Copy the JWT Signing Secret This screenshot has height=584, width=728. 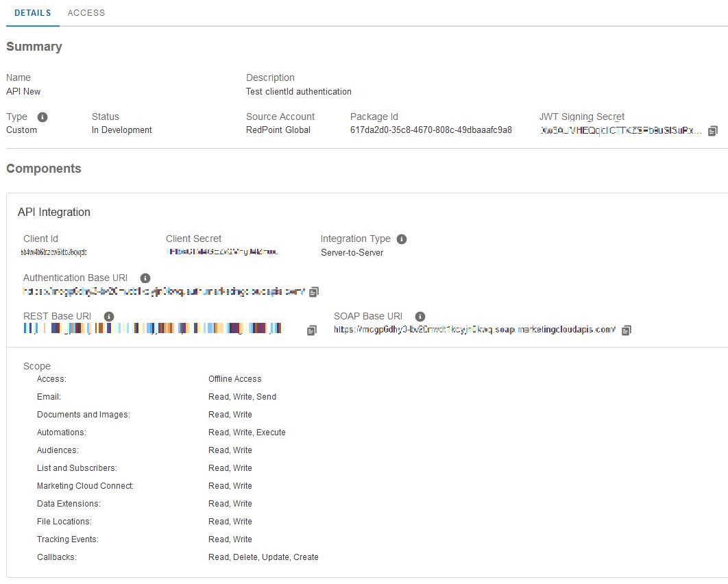713,130
